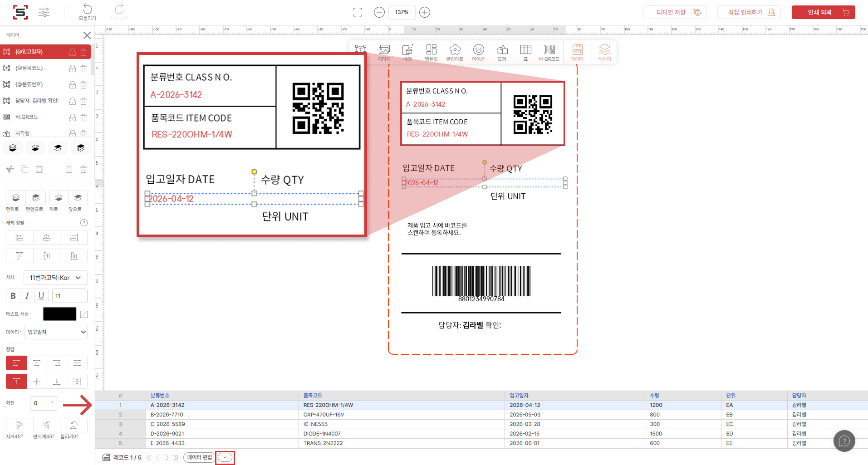The height and width of the screenshot is (465, 868).
Task: Toggle bold text formatting
Action: tap(13, 296)
